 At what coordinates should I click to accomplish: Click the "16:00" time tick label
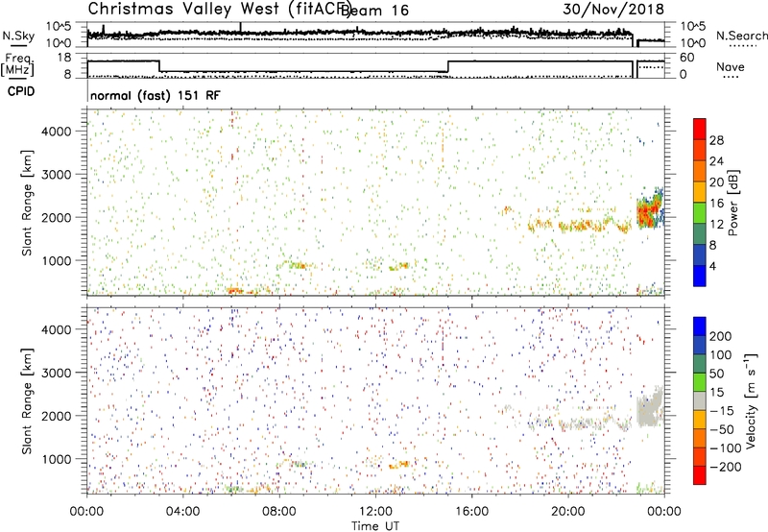(471, 512)
